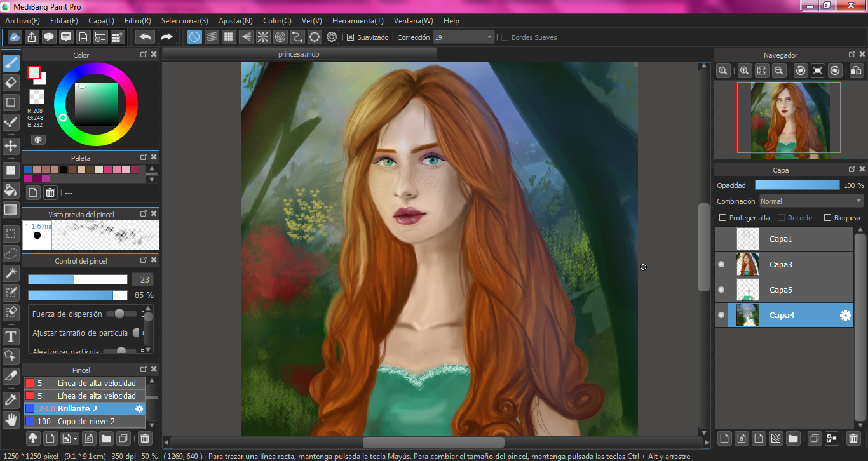Download brushes from cloud icon
Screen dimensions: 868x461
click(x=32, y=438)
